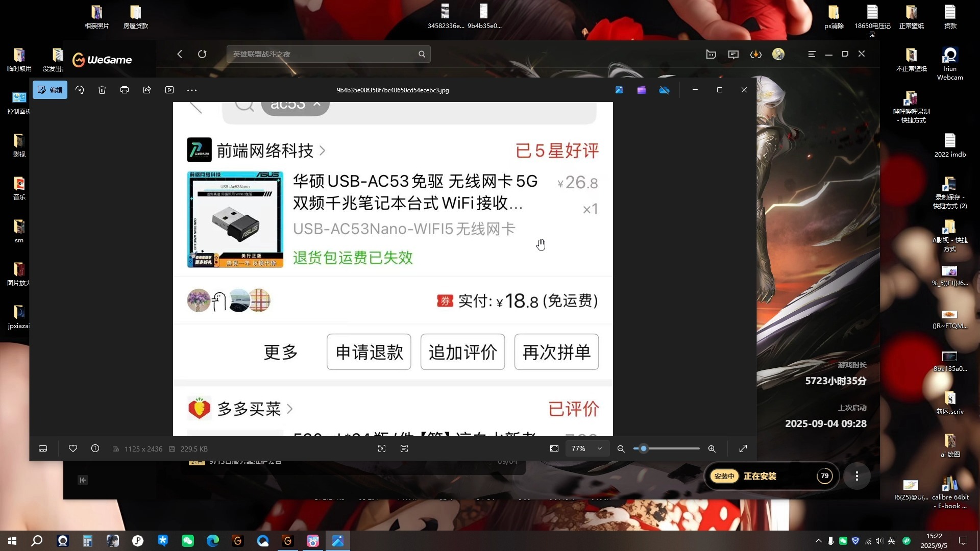Mark the image as favorite
Viewport: 980px width, 551px height.
(73, 448)
